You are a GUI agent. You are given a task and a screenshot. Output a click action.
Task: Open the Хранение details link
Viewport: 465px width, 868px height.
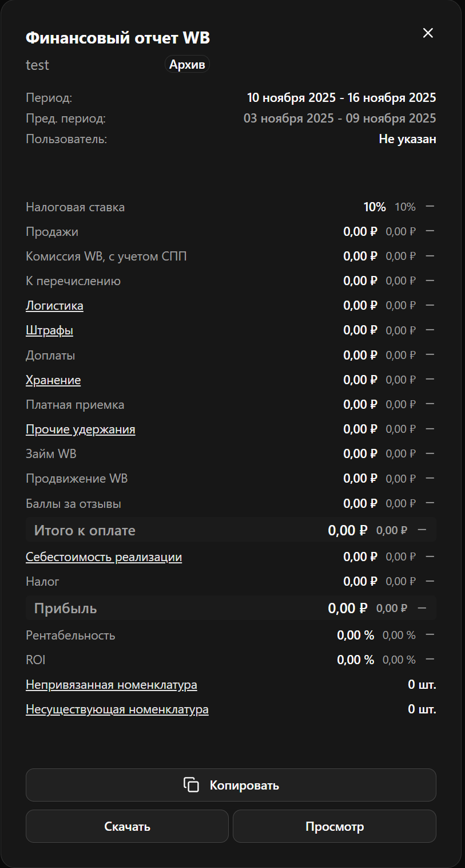tap(53, 380)
